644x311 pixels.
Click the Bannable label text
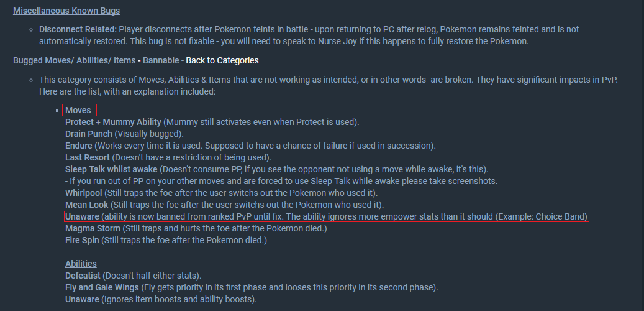point(161,60)
